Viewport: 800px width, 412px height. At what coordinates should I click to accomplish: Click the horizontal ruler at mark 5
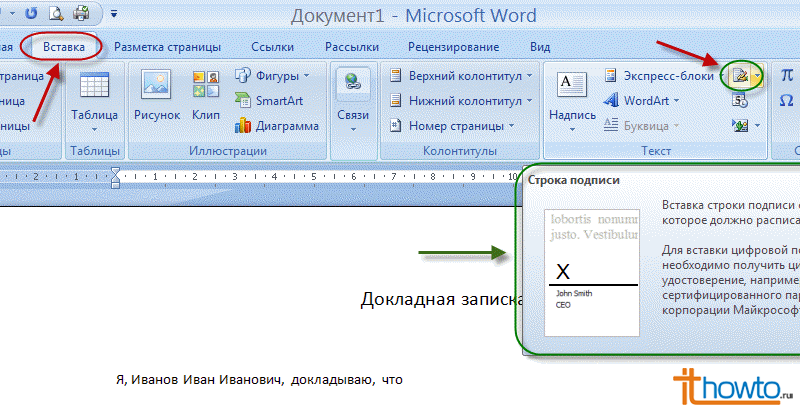click(x=314, y=177)
